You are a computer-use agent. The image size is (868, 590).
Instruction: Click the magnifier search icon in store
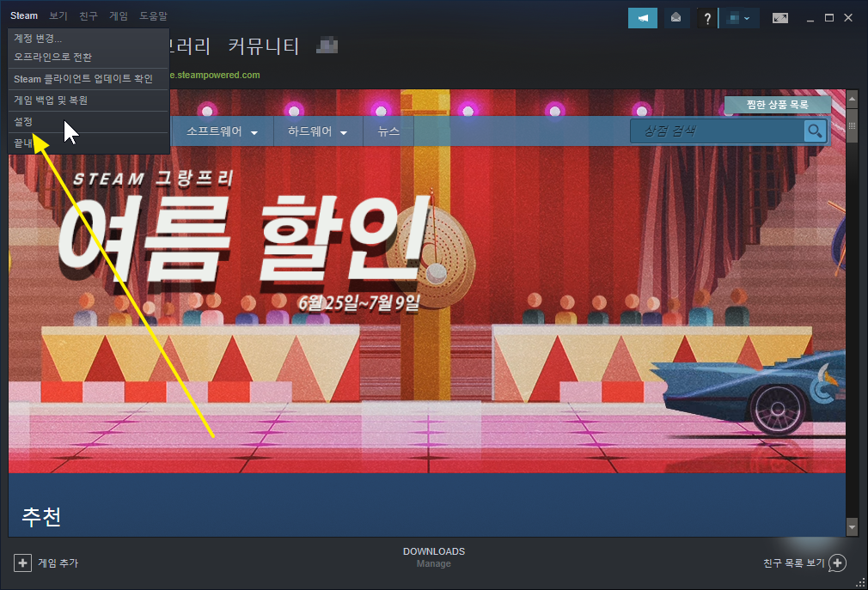coord(815,131)
